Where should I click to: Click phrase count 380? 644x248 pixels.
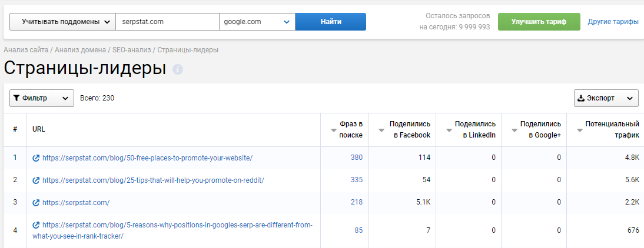[357, 157]
